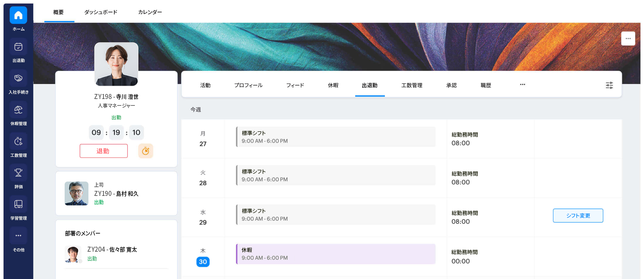Open the カレンダー tab
This screenshot has height=279, width=644.
150,12
